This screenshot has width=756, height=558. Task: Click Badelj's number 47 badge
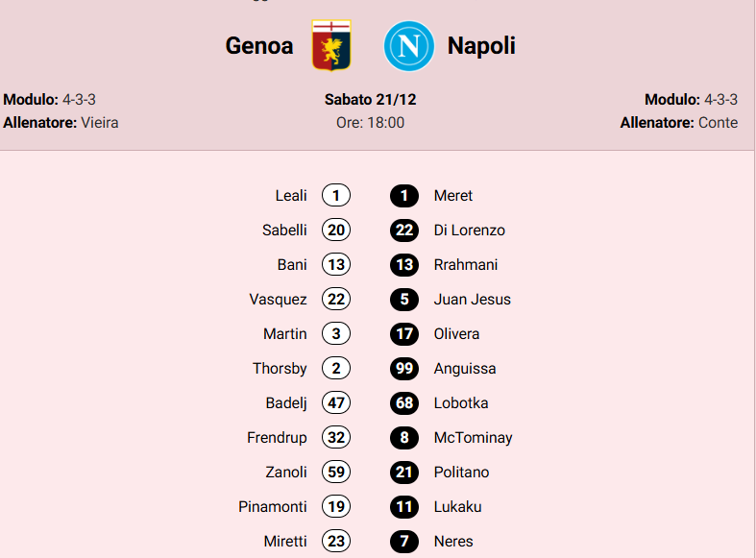point(336,403)
